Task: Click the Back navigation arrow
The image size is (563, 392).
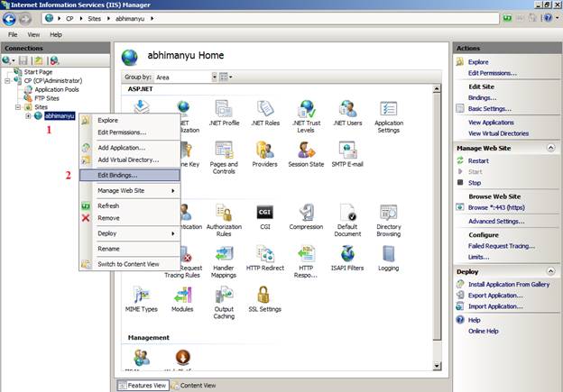Action: point(9,19)
